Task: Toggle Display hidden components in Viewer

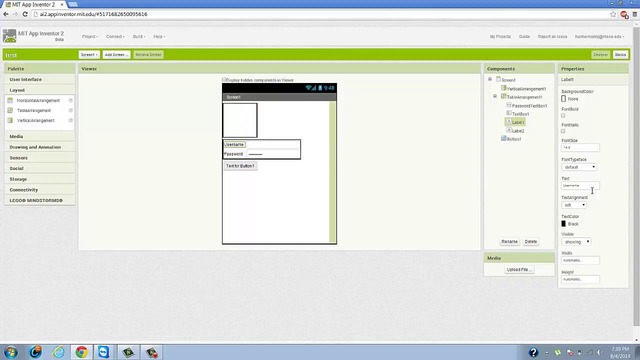Action: (x=224, y=80)
